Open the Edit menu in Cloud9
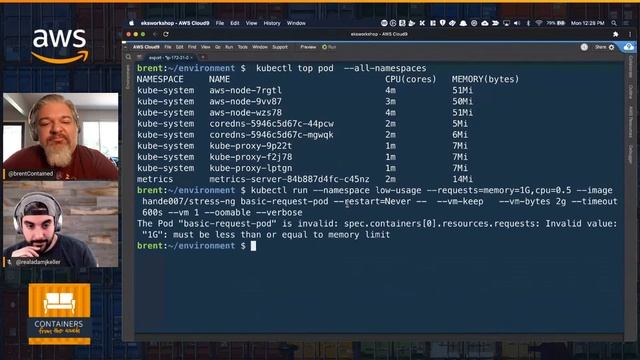Viewport: 640px width, 360px height. 180,47
